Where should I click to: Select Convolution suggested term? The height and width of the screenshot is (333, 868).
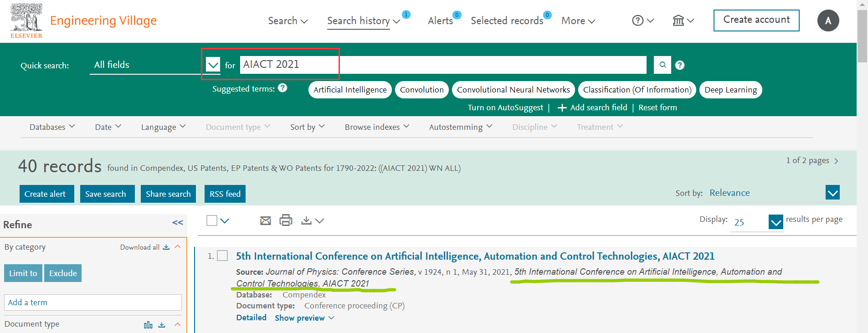tap(422, 90)
